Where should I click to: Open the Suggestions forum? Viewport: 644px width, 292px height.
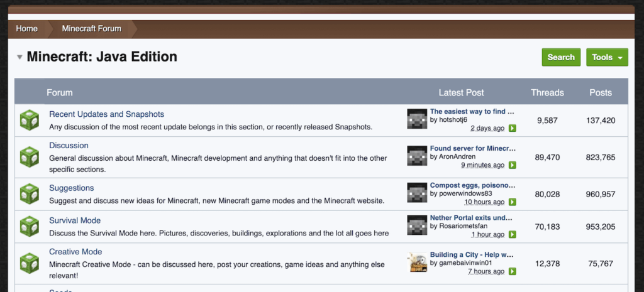coord(72,188)
